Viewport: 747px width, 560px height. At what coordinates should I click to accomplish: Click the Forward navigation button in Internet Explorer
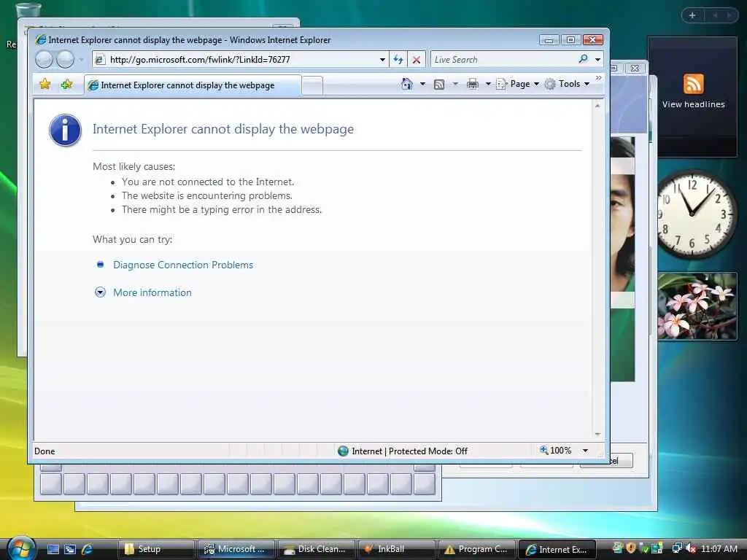coord(65,60)
